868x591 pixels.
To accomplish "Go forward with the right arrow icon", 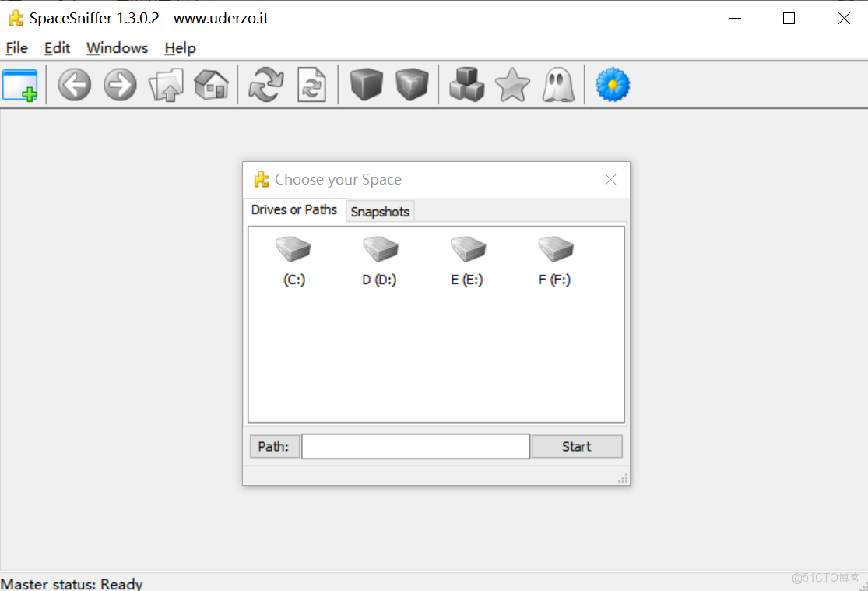I will click(120, 85).
